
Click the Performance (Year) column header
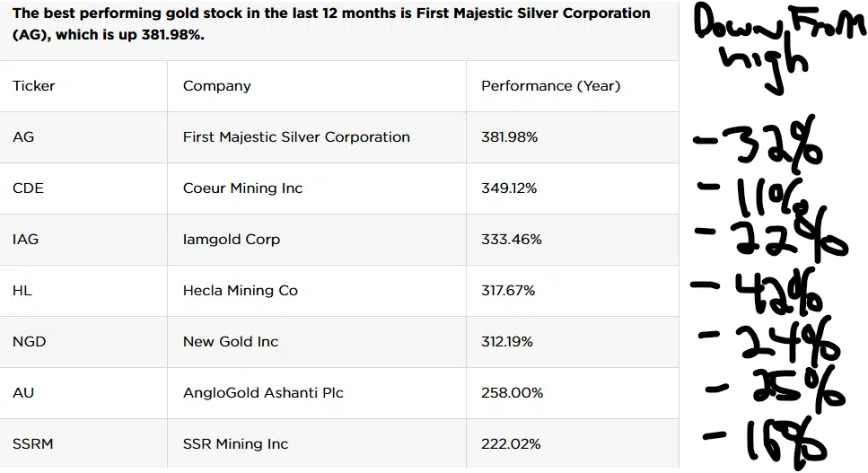(550, 86)
